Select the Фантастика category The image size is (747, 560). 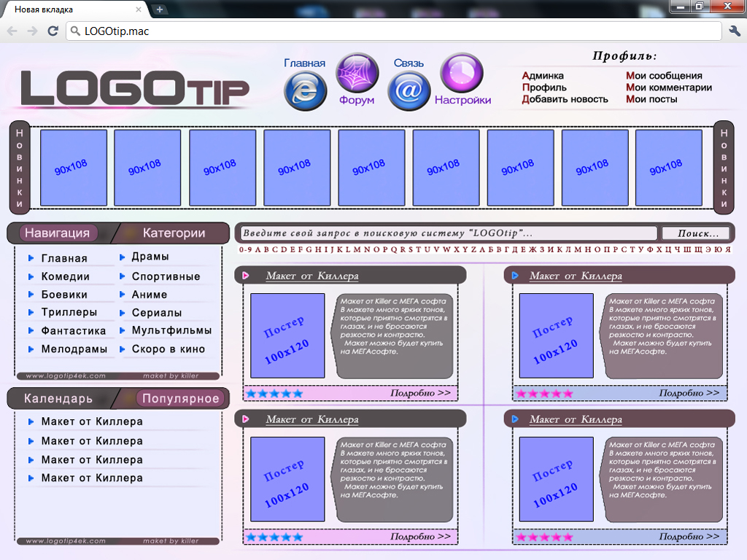coord(74,330)
